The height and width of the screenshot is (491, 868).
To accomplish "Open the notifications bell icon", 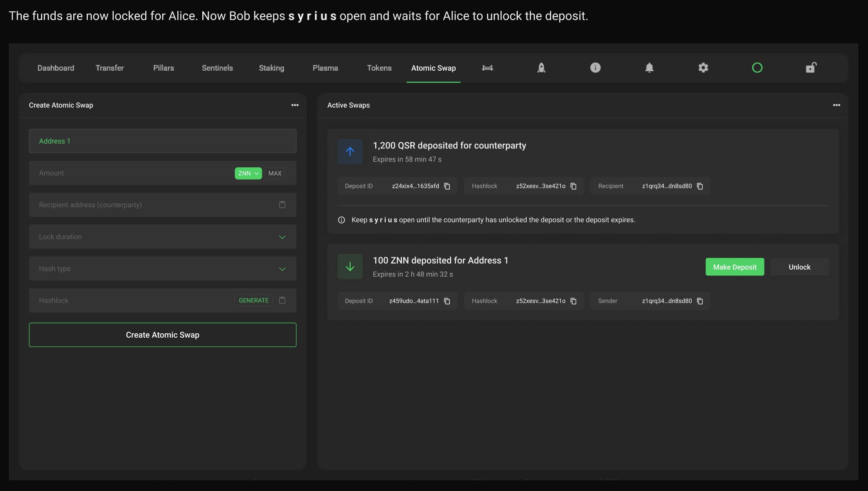I will point(649,68).
